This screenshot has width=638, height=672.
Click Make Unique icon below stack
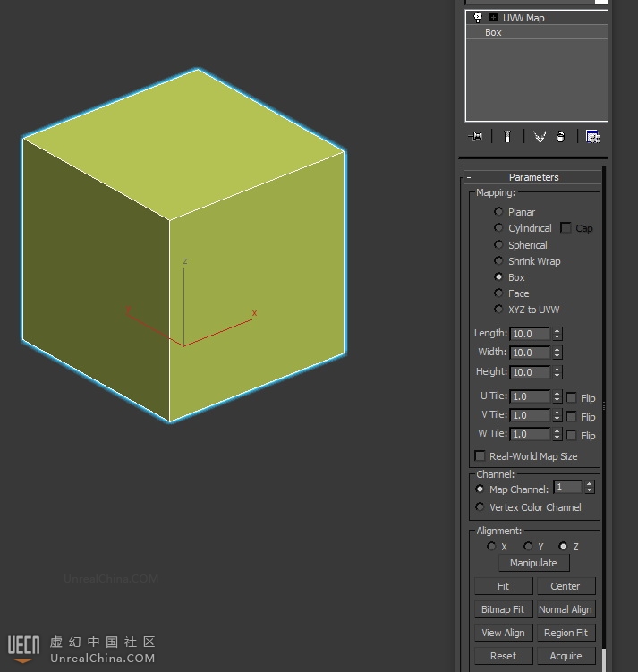click(540, 137)
